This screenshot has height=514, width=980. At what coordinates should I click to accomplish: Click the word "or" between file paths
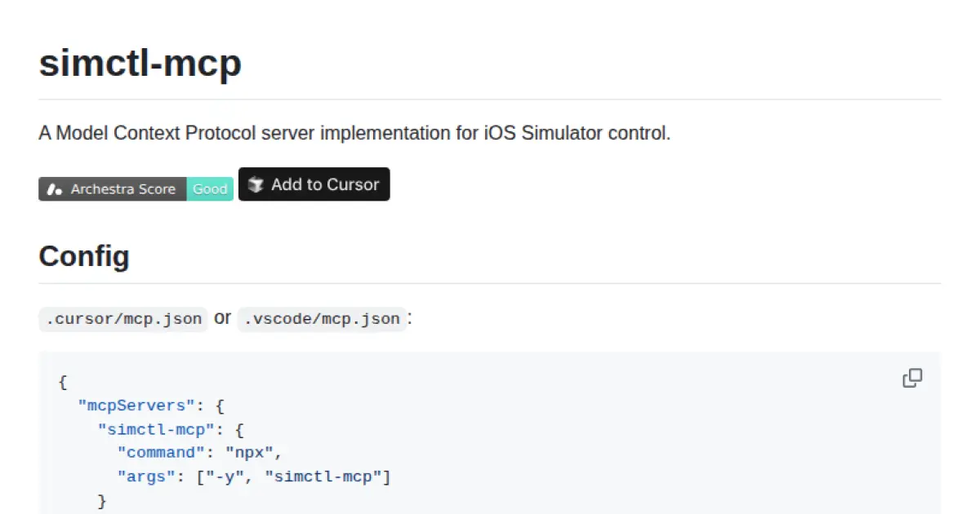click(x=222, y=318)
